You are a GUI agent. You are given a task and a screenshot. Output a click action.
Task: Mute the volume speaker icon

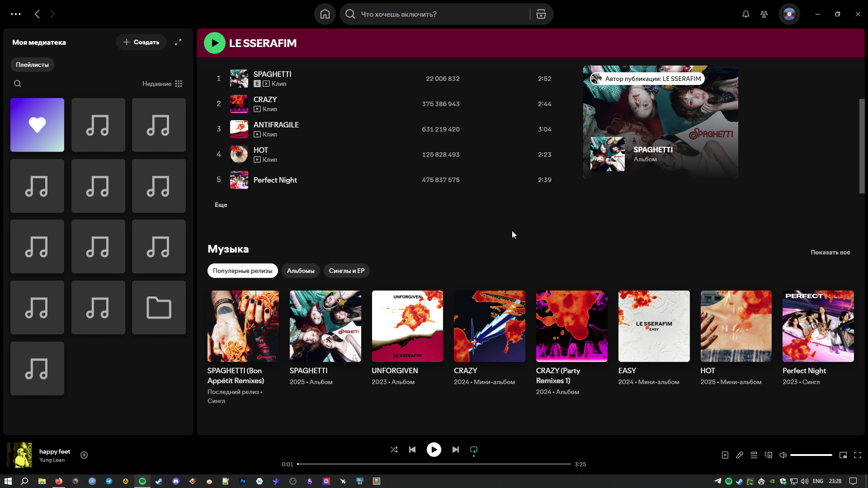[783, 455]
